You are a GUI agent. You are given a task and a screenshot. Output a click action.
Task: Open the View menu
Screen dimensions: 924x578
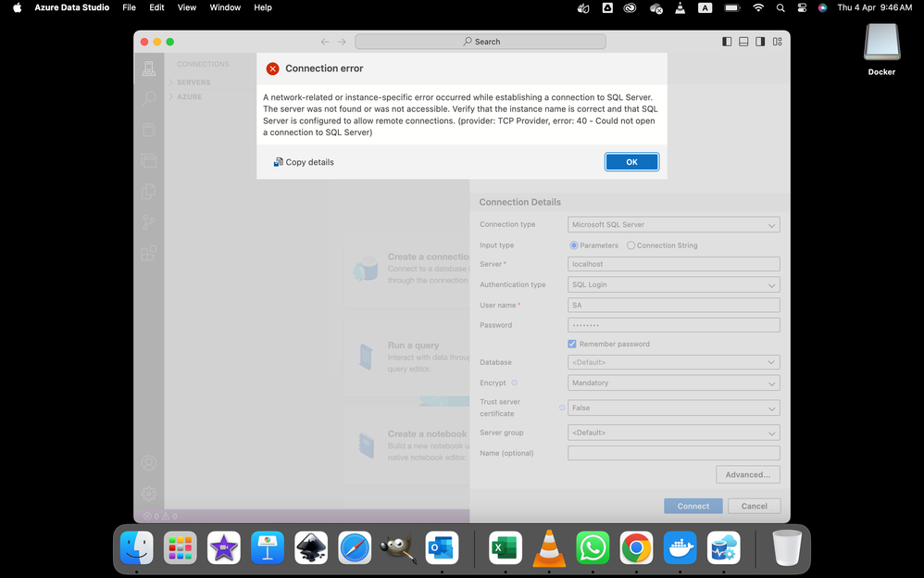tap(187, 7)
